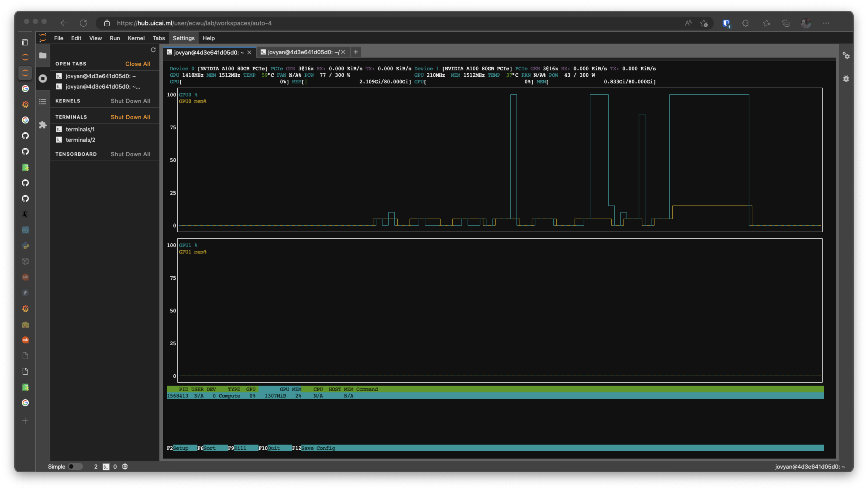Open the Kernel menu
Viewport: 868px width, 490px height.
136,38
